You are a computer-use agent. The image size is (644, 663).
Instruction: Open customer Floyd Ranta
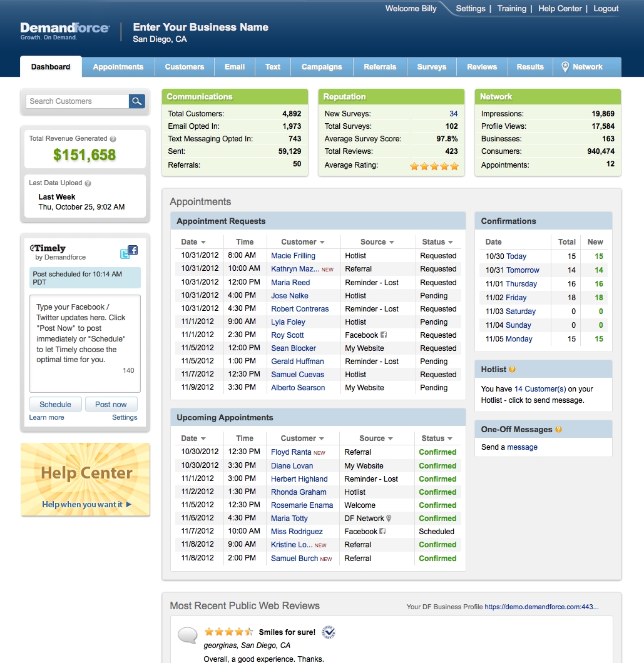coord(291,452)
